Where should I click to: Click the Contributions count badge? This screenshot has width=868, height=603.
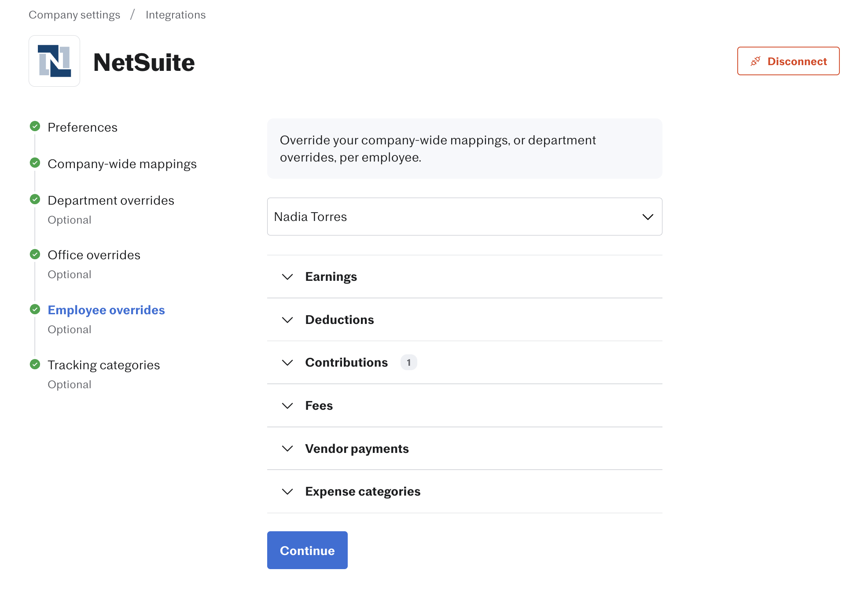(408, 362)
